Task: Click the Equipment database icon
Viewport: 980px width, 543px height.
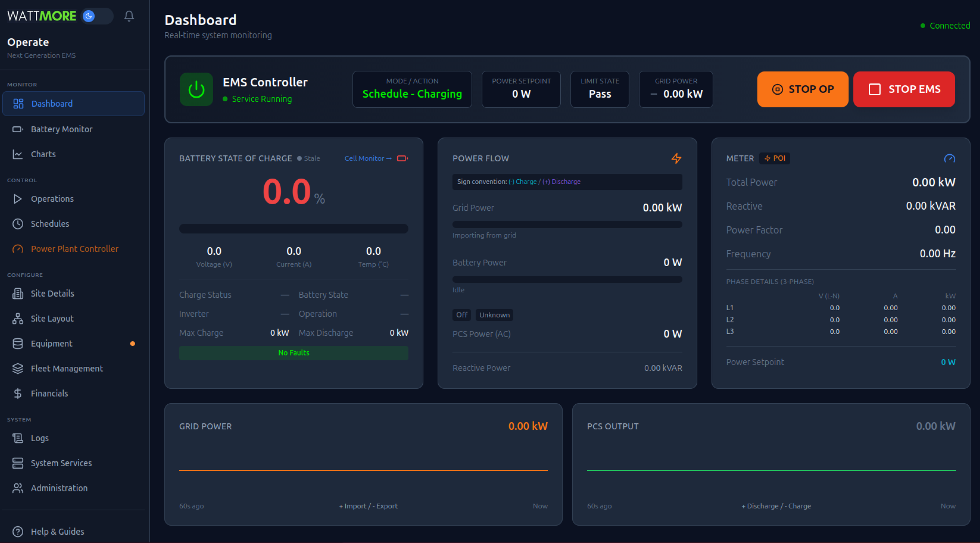Action: [17, 344]
